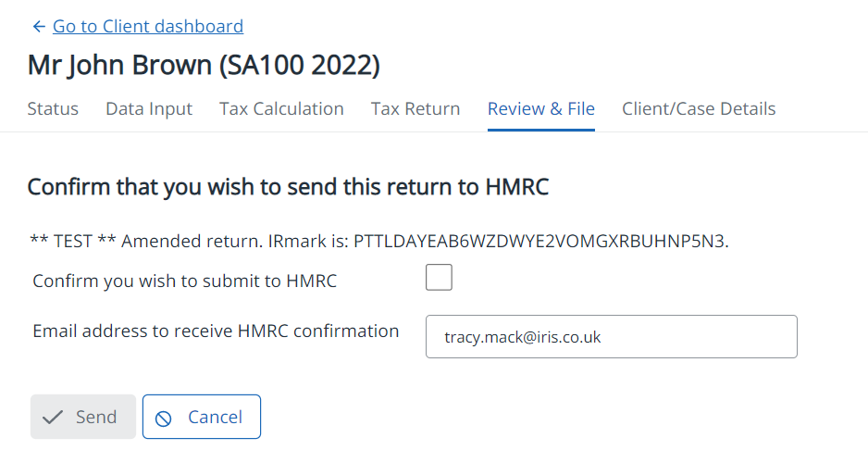This screenshot has height=475, width=868.
Task: Click the email address field label
Action: [x=216, y=331]
